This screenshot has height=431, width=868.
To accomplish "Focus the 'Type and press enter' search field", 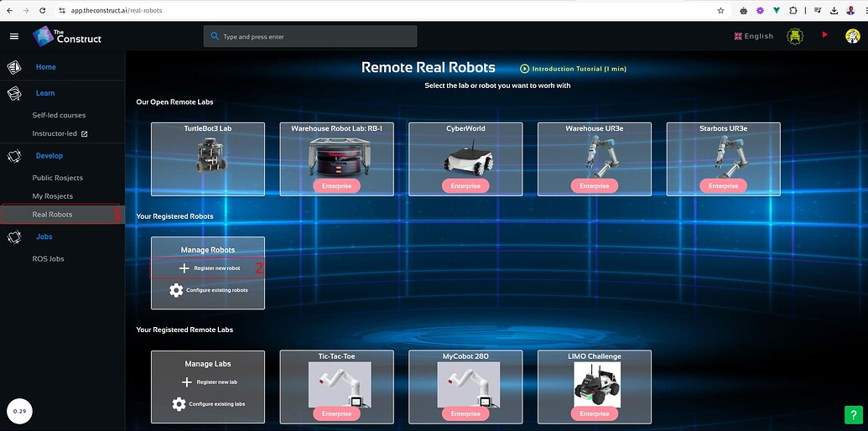I will 310,37.
